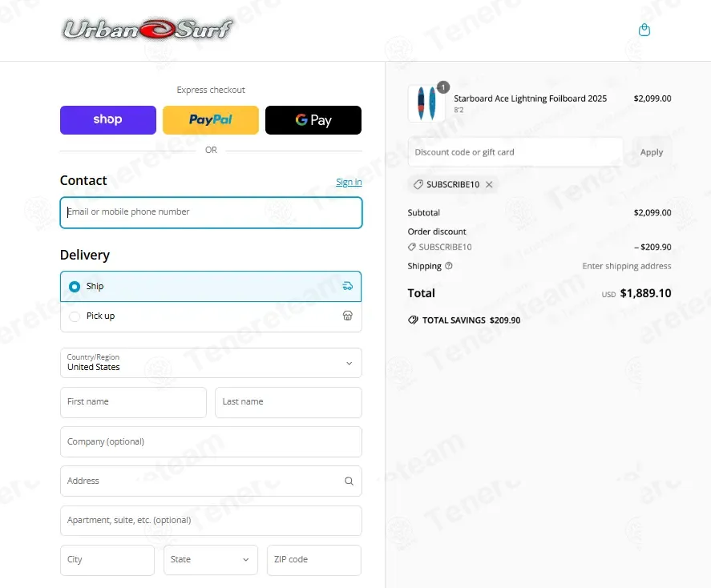Screen dimensions: 711x588
Task: Click the Sign in link
Action: click(x=349, y=182)
